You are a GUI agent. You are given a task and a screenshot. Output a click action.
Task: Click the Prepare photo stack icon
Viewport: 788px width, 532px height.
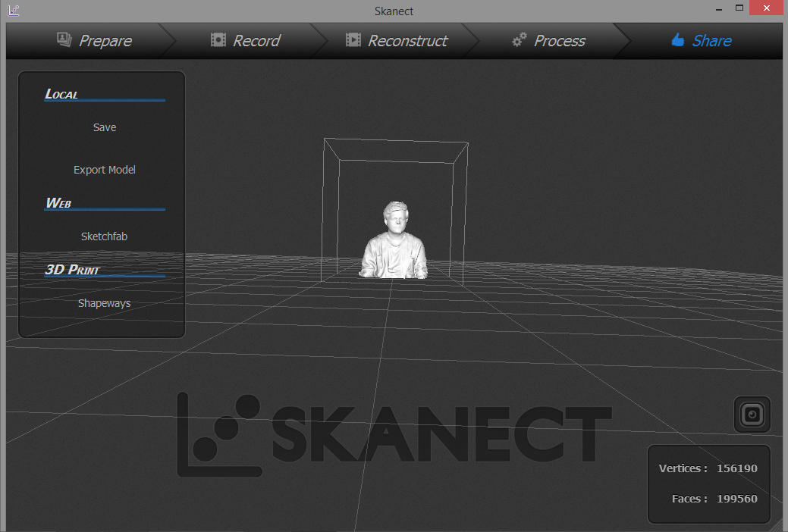click(64, 39)
